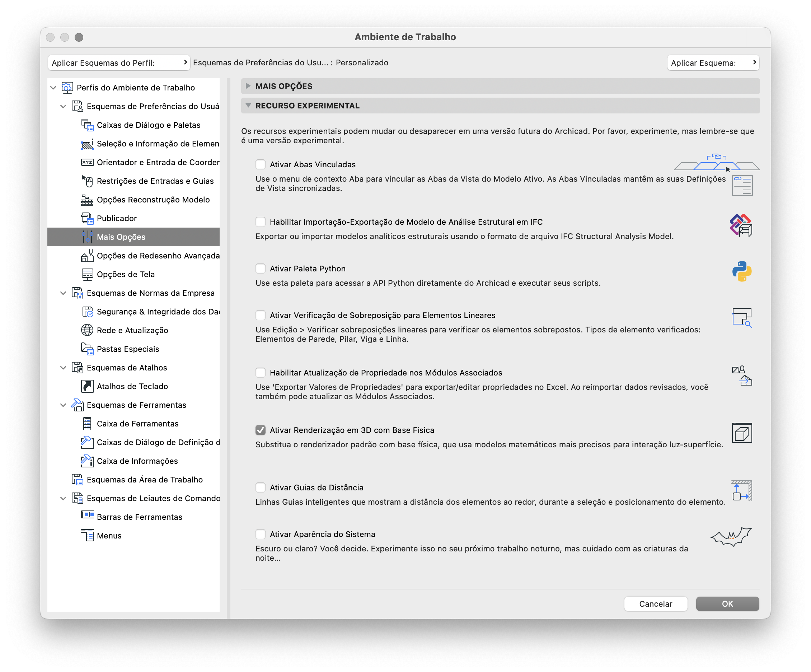Confirm with the OK button
This screenshot has height=672, width=811.
(x=728, y=604)
